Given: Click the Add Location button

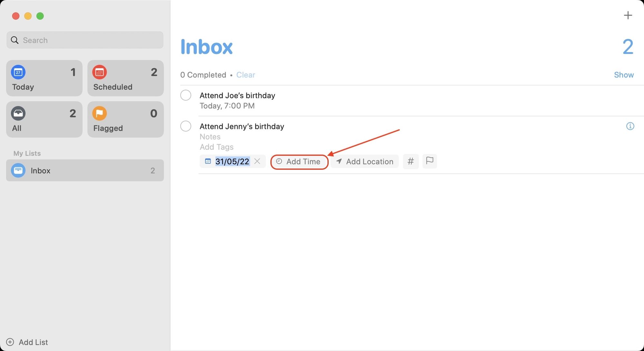Looking at the screenshot, I should click(365, 161).
